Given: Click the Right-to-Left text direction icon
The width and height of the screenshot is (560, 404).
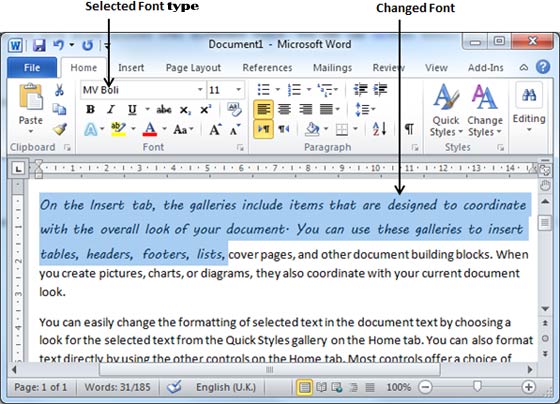Looking at the screenshot, I should (284, 129).
